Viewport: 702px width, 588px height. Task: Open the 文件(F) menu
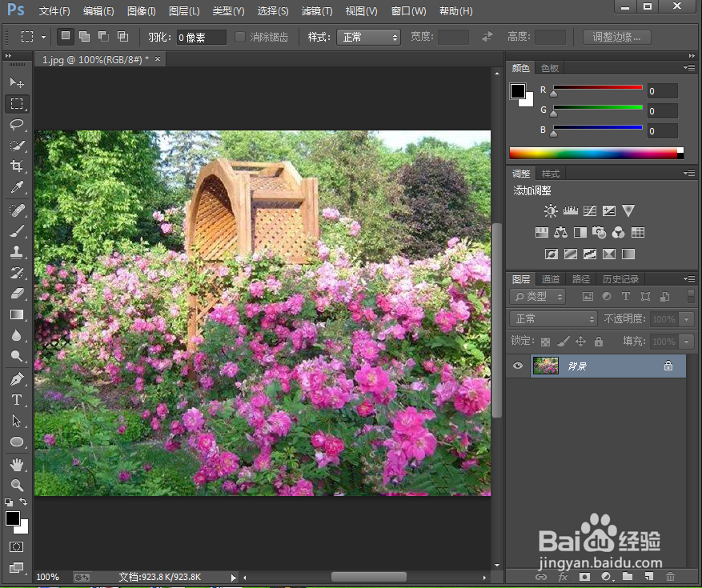pyautogui.click(x=54, y=11)
